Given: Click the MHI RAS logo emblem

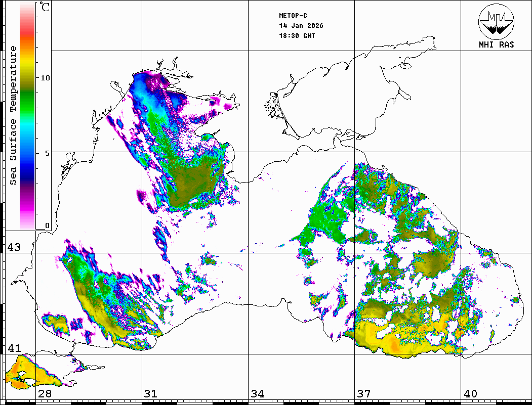Looking at the screenshot, I should (x=496, y=21).
